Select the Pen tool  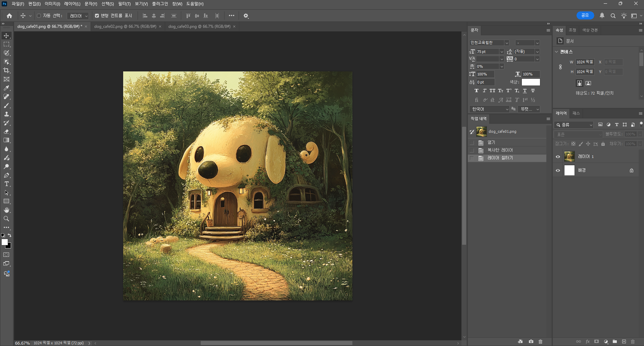[x=6, y=175]
